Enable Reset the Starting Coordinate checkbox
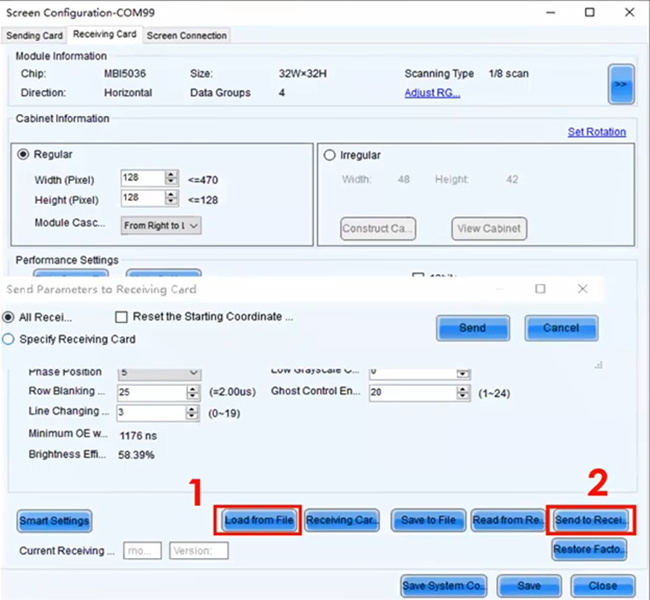This screenshot has width=650, height=600. pos(122,317)
